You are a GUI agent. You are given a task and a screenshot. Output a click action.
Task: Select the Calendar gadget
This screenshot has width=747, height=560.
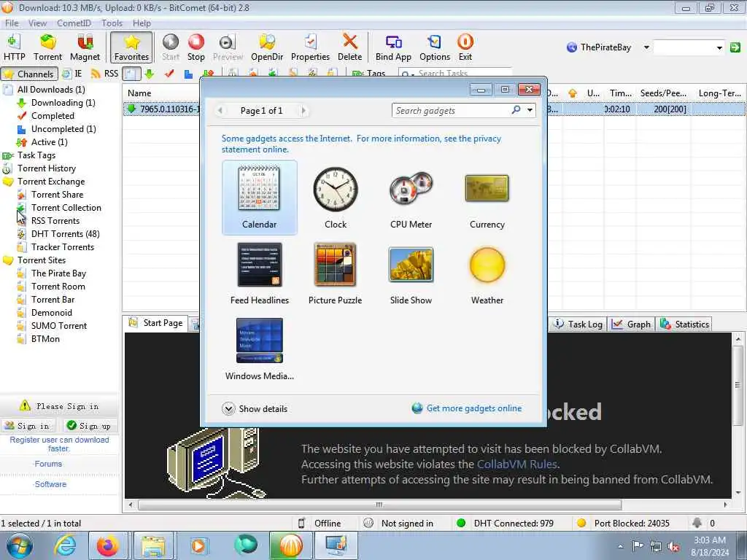[259, 197]
